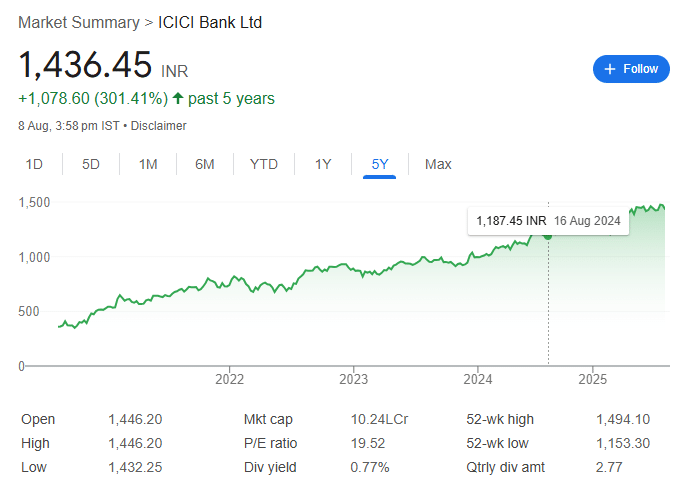Select the YTD range tab
This screenshot has height=492, width=690.
264,165
